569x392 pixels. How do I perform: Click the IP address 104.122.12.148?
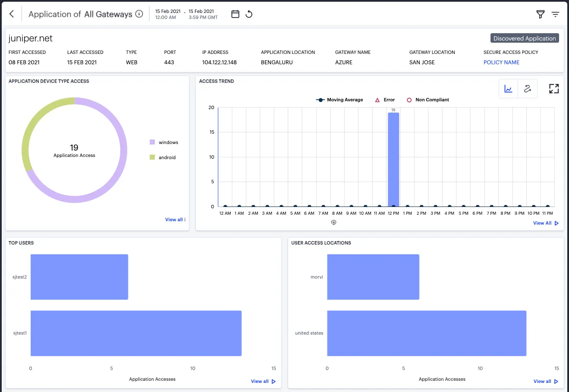[x=219, y=62]
